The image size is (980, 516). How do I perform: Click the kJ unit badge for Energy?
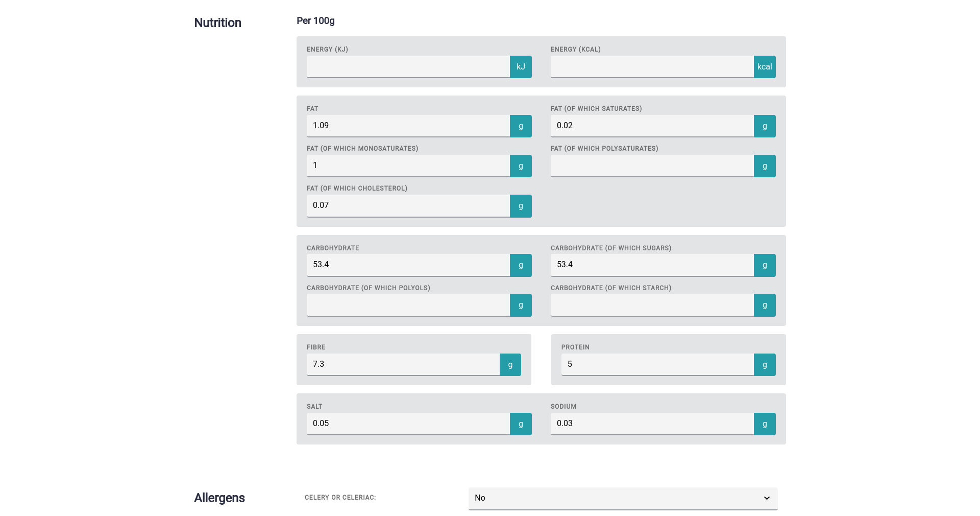pyautogui.click(x=521, y=67)
